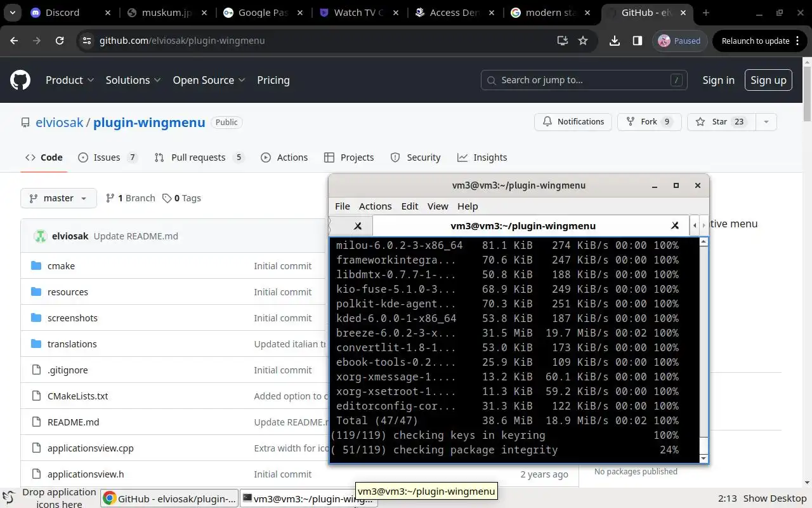This screenshot has width=812, height=508.
Task: Click the install app icon in address bar
Action: (x=562, y=41)
